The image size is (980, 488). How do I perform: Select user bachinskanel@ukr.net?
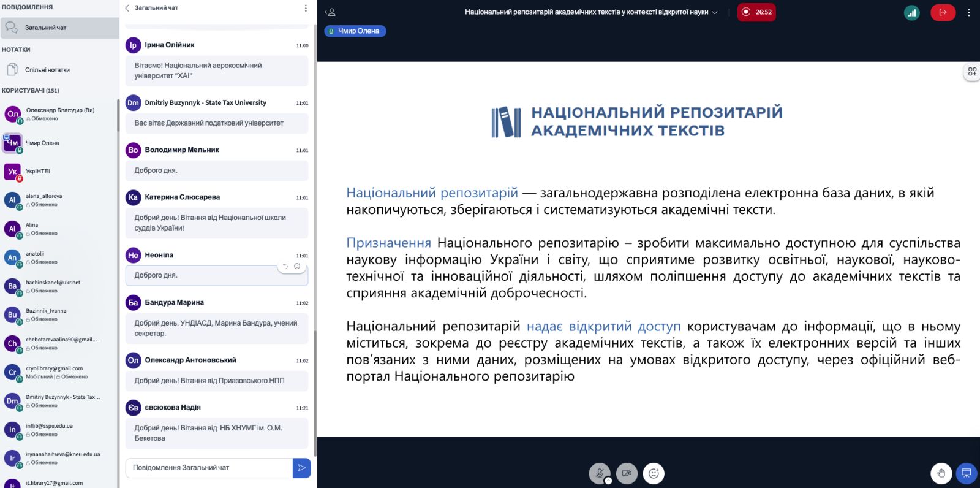59,286
